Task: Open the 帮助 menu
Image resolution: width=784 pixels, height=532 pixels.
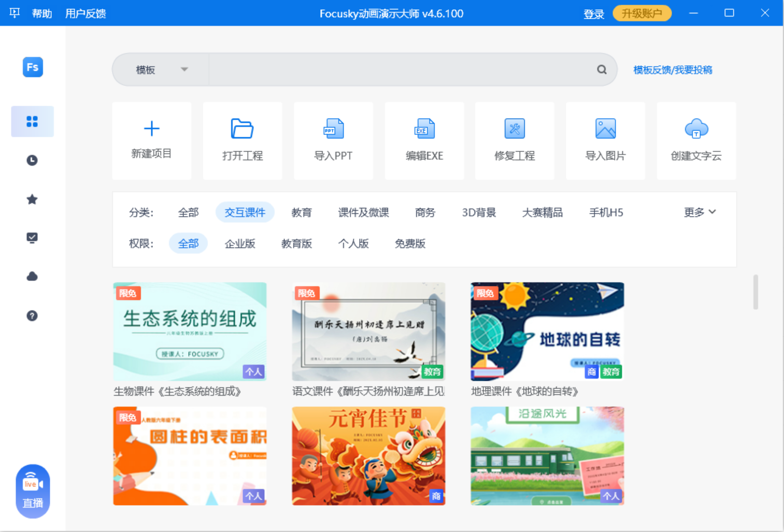Action: [x=42, y=13]
